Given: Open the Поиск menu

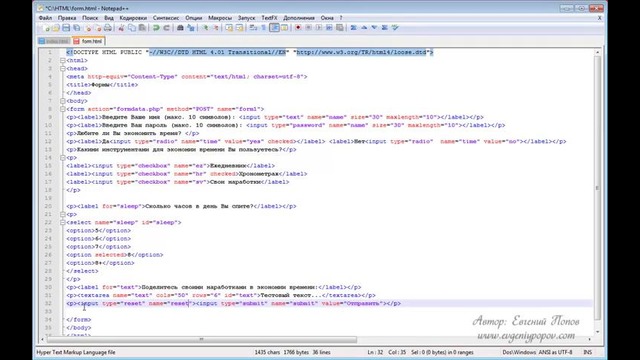Looking at the screenshot, I should coord(90,18).
